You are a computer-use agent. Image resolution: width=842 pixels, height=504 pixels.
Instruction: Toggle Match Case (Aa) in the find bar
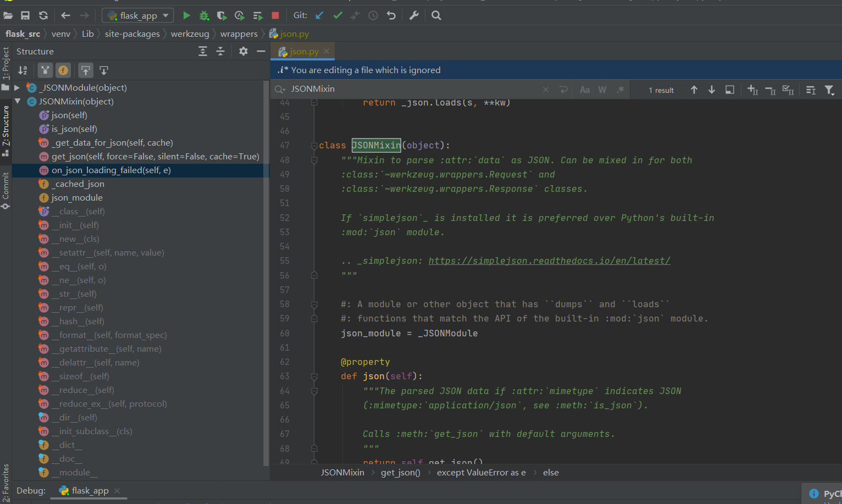[x=585, y=90]
